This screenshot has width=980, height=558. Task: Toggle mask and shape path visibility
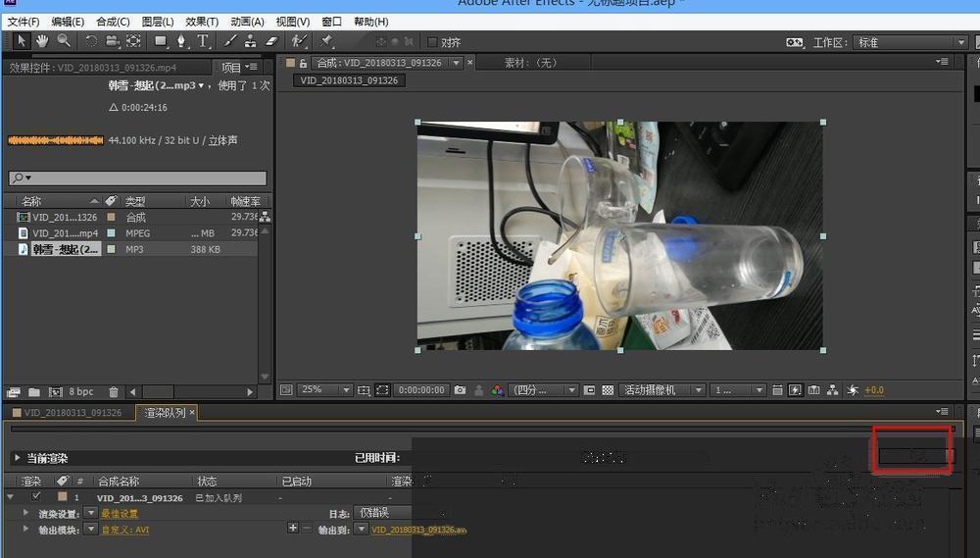click(x=382, y=389)
